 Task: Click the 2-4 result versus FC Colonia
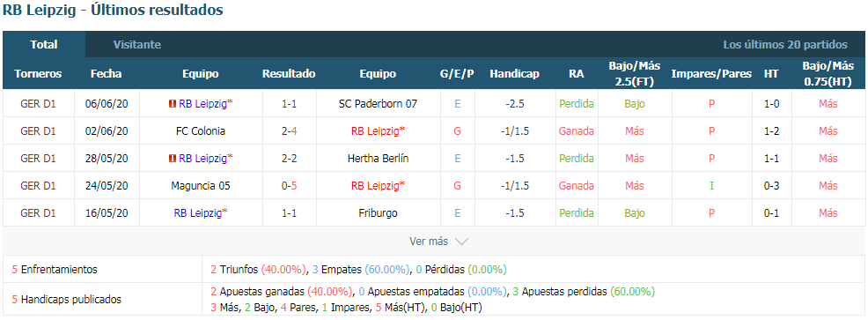pos(289,131)
